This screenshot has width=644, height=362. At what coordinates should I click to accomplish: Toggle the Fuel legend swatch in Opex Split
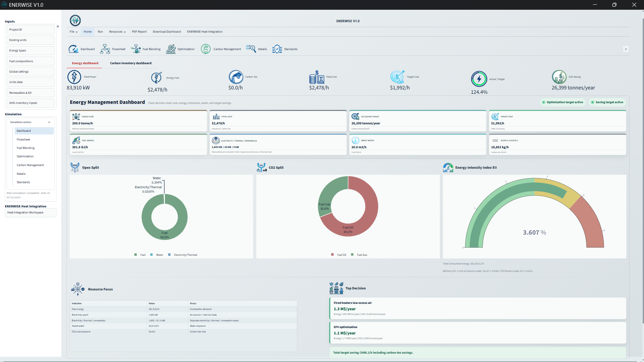[136, 255]
